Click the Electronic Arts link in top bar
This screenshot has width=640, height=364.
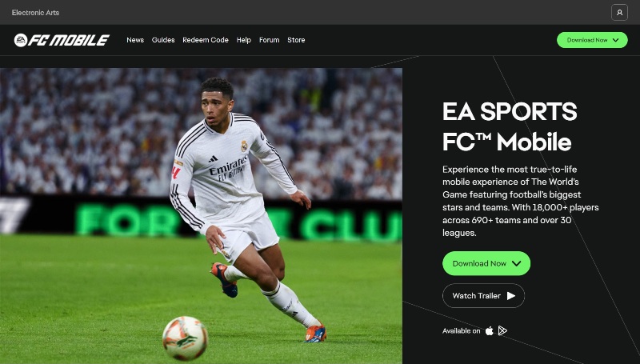[x=35, y=13]
